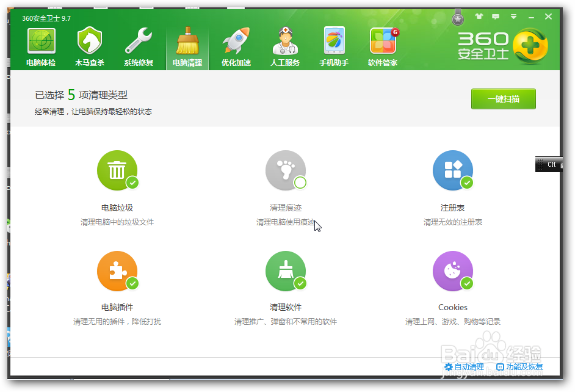The width and height of the screenshot is (575, 392).
Task: Click the 清理痕迹 footprint icon
Action: click(x=286, y=170)
